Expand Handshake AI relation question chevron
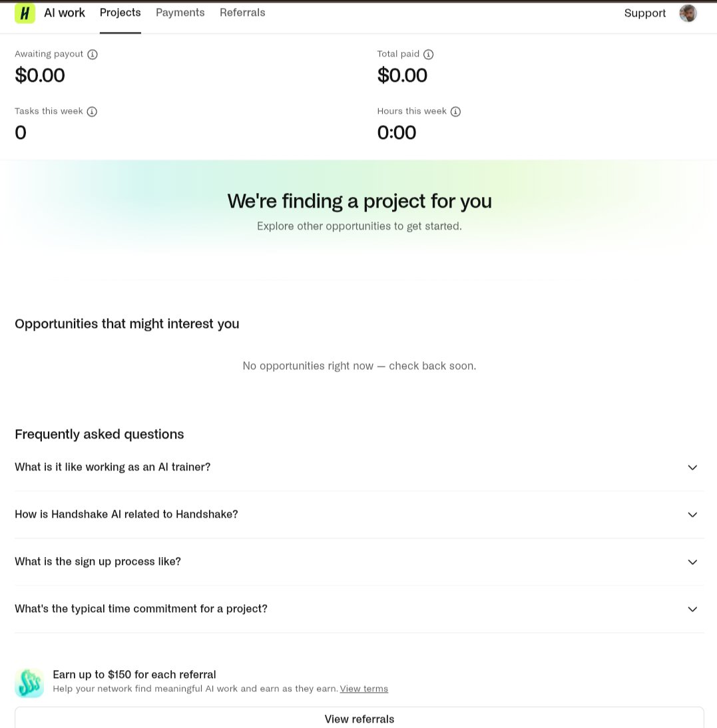 [x=692, y=515]
